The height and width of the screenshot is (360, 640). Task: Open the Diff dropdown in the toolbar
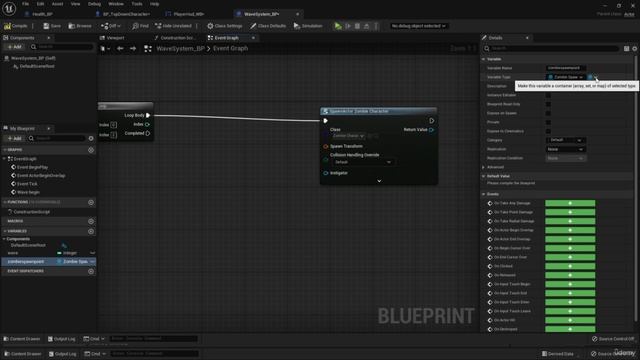(111, 26)
